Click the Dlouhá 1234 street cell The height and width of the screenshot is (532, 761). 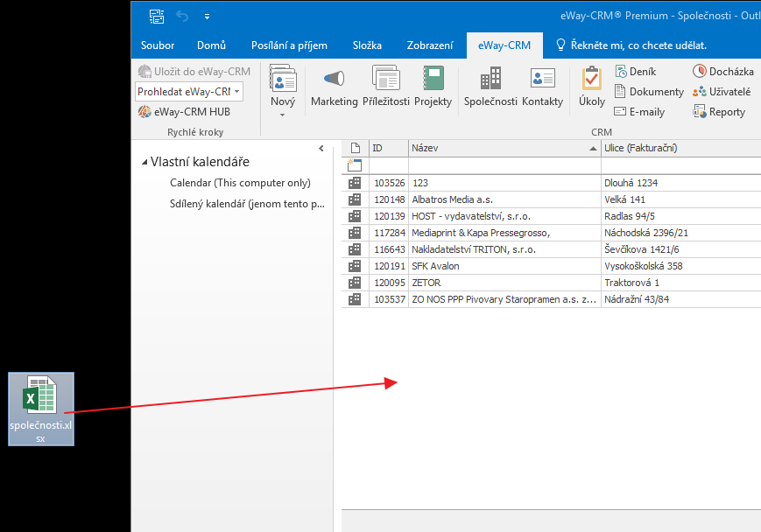click(x=681, y=183)
